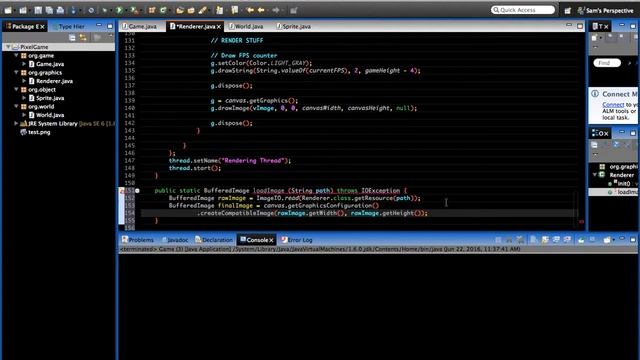Close the Console view tab
This screenshot has height=360, width=640.
[271, 240]
